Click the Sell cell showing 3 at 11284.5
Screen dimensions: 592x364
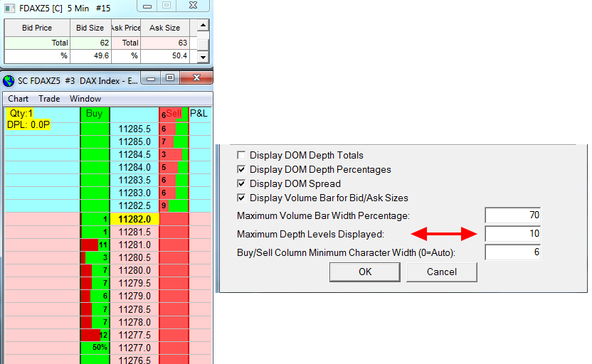(174, 155)
